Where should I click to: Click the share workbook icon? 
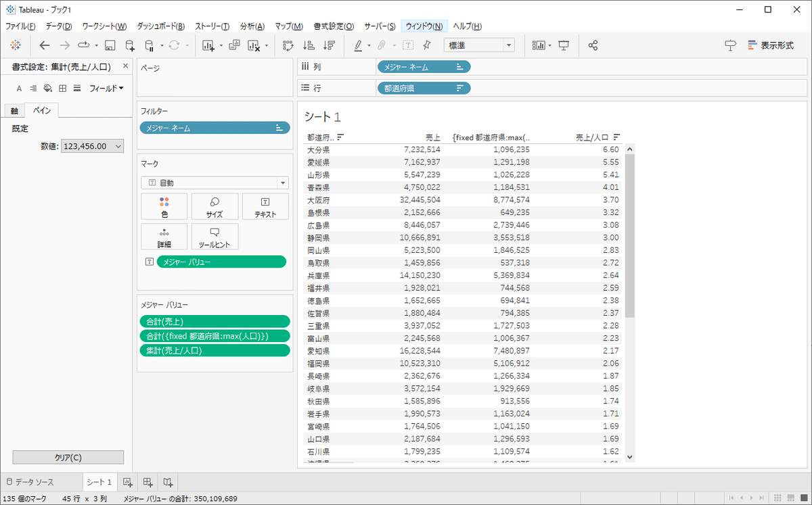593,45
